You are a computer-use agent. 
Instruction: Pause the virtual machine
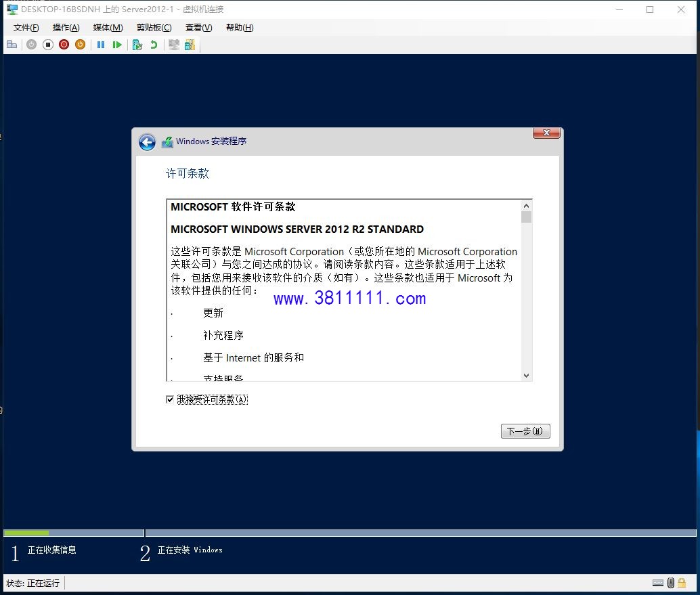(x=101, y=45)
